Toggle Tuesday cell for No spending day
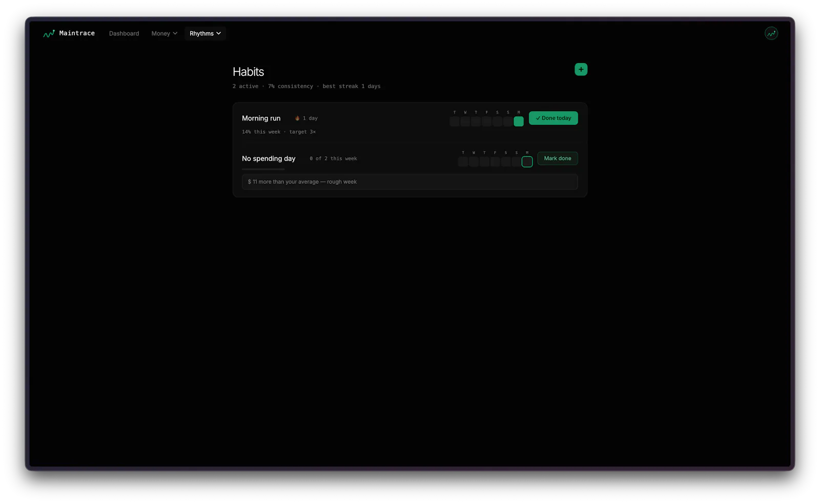The height and width of the screenshot is (504, 820). coord(463,162)
